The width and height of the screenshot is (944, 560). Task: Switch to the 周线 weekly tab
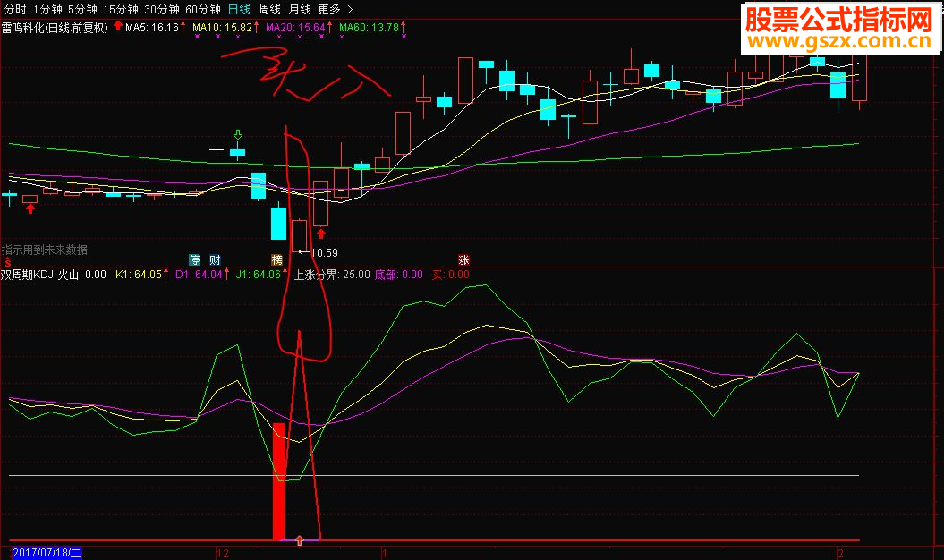click(269, 9)
